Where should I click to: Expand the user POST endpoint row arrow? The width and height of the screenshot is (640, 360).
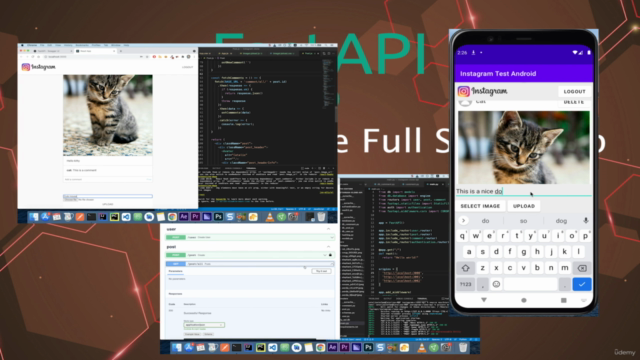coord(331,237)
